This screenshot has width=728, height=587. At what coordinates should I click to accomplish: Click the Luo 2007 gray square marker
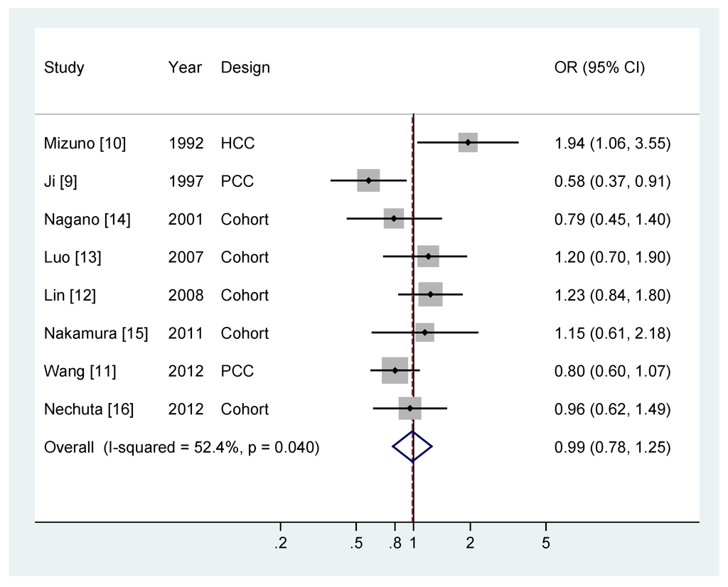tap(428, 256)
